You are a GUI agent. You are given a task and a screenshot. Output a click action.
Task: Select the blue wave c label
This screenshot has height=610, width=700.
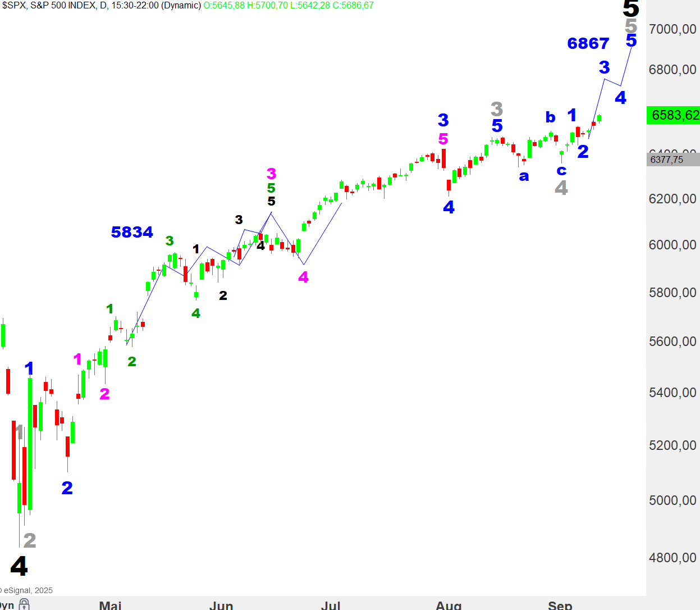(561, 171)
